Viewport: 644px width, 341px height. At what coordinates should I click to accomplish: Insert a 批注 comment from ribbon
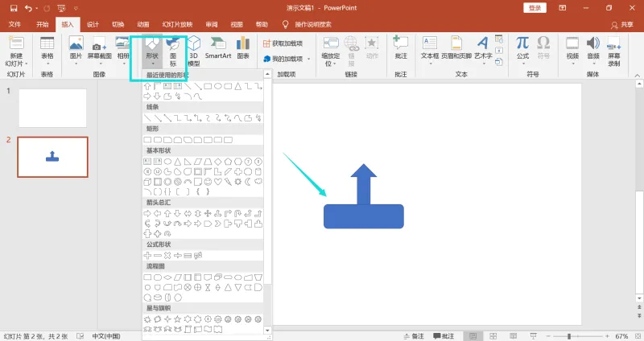click(401, 48)
